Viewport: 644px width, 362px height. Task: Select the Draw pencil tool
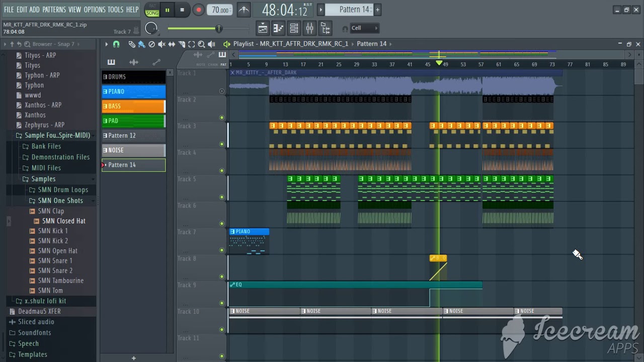(x=132, y=44)
